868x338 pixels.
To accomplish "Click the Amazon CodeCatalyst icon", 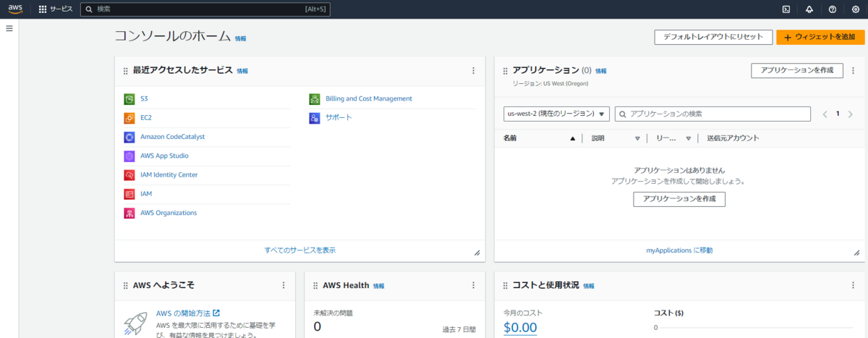I will [129, 137].
